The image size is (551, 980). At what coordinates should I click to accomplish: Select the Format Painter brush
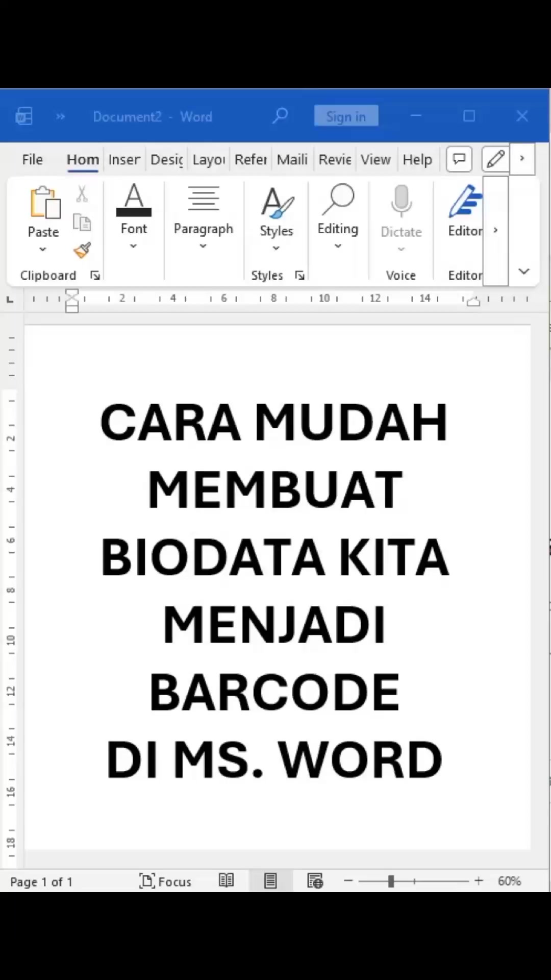tap(82, 250)
